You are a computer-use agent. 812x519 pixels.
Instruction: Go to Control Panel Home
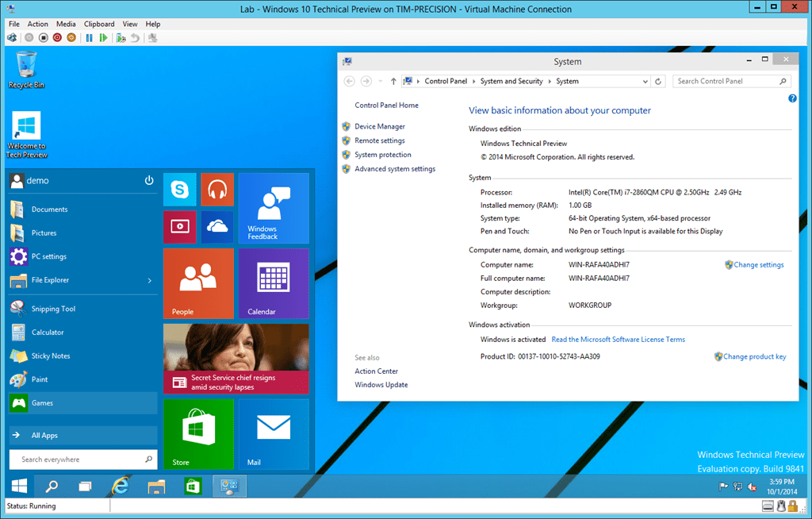pos(386,106)
